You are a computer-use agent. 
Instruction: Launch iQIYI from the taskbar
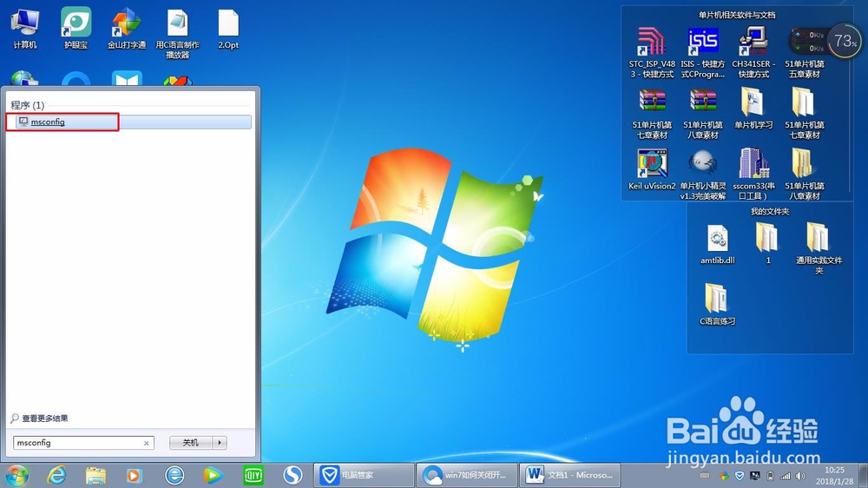click(253, 475)
